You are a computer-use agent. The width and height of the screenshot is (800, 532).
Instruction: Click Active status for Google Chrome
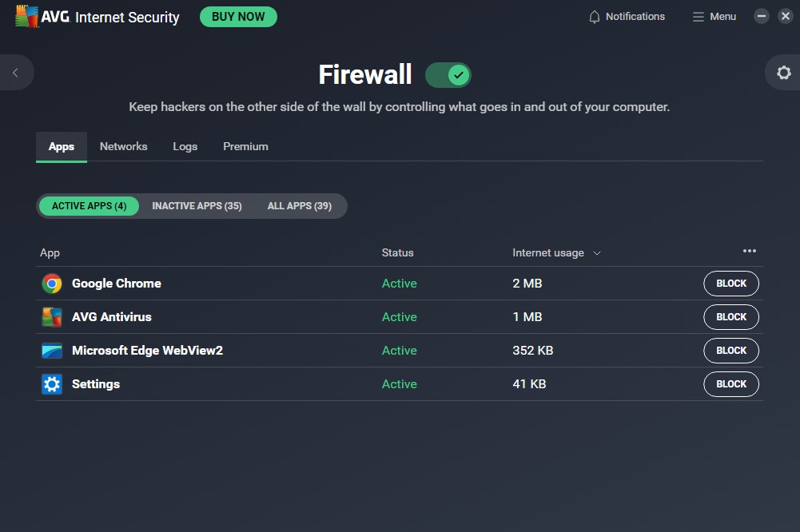pos(400,284)
